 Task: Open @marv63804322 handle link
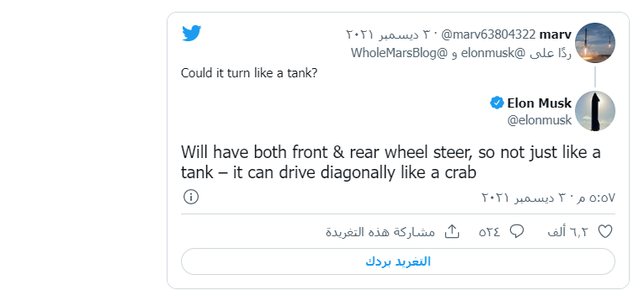(488, 34)
